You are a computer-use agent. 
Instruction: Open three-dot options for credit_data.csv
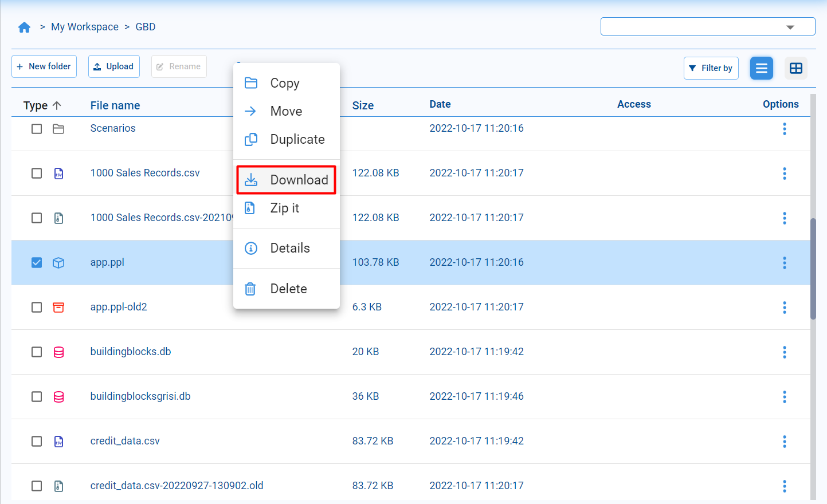coord(784,442)
